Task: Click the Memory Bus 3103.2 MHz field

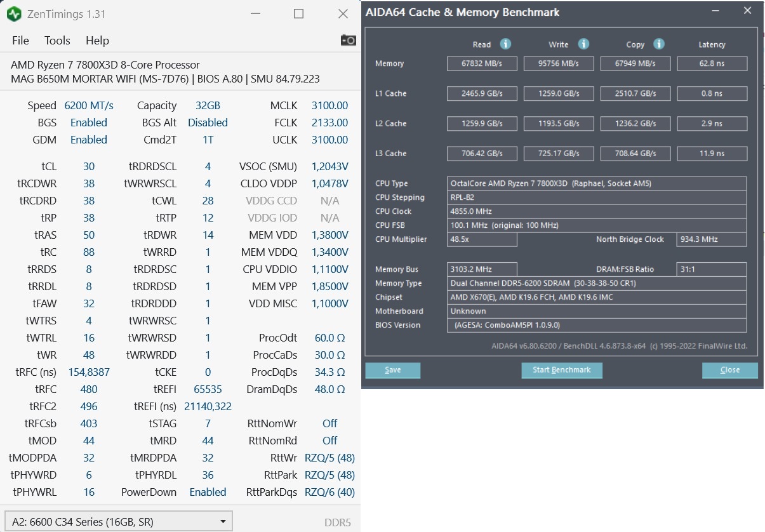Action: pyautogui.click(x=482, y=269)
